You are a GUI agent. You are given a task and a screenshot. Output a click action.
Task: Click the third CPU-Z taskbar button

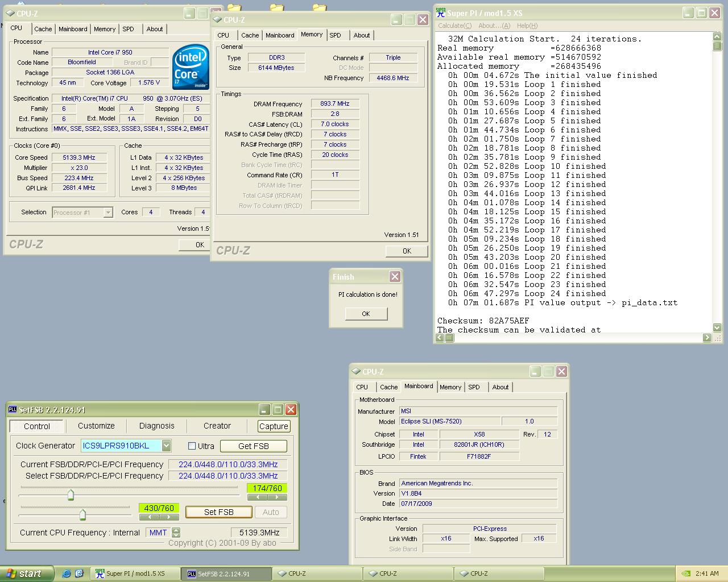(x=499, y=573)
